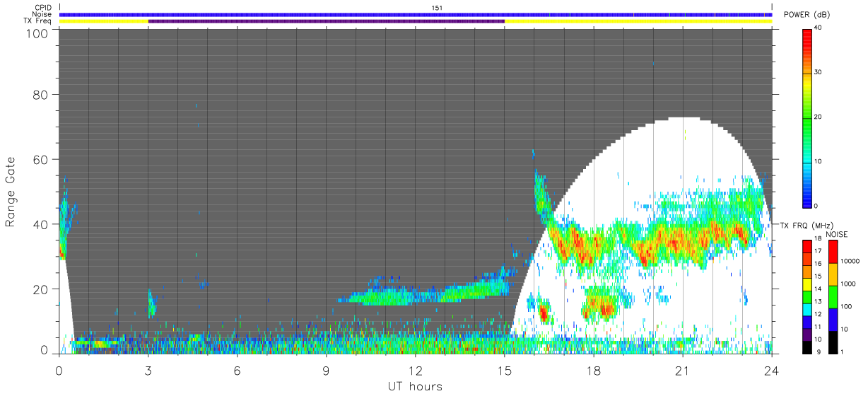Viewport: 868px width, 401px height.
Task: Click the 18 label on the TX FRQ legend
Action: tap(818, 239)
